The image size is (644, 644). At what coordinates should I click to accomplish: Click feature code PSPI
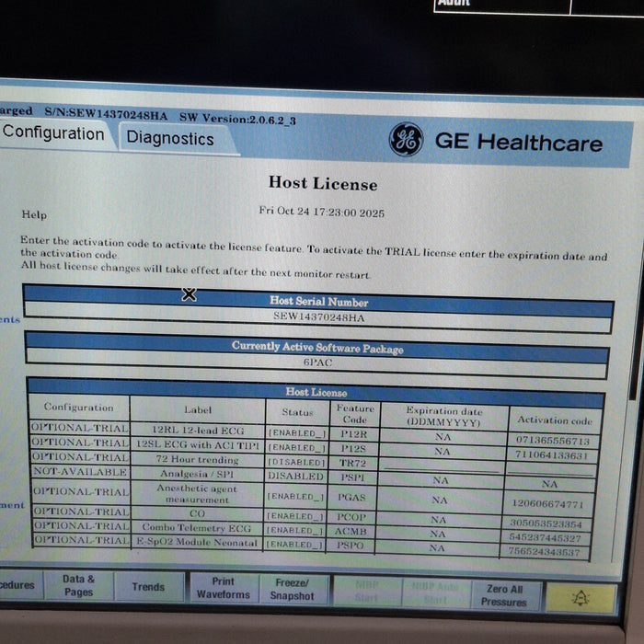point(352,477)
